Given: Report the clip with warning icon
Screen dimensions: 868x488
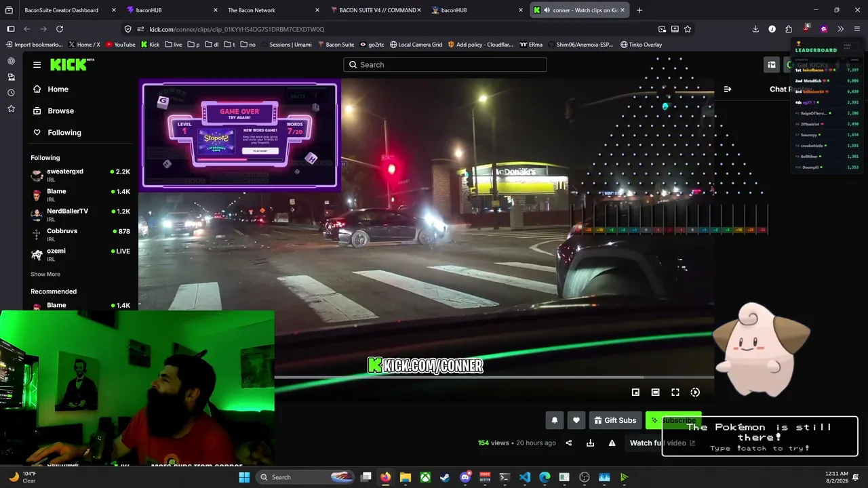Looking at the screenshot, I should coord(612,443).
